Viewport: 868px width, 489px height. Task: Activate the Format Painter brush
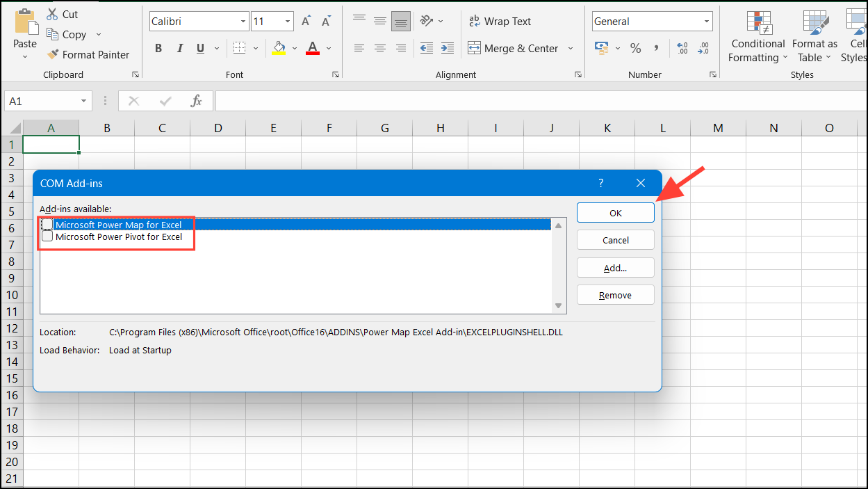[x=52, y=54]
